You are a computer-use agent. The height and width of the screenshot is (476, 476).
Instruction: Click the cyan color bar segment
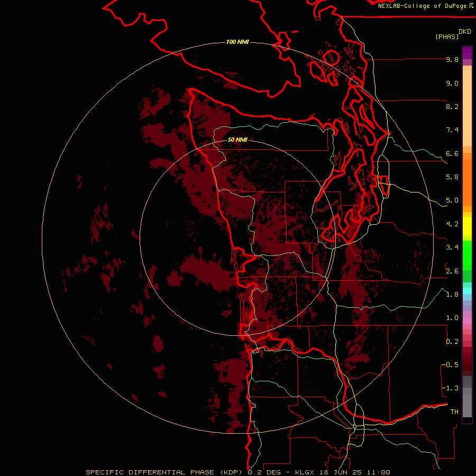pos(467,291)
